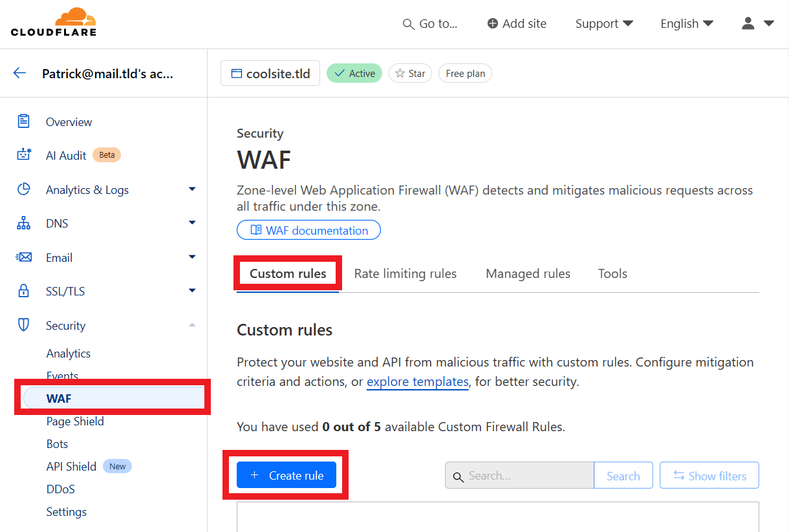This screenshot has width=789, height=532.
Task: Click the Go to search magnifier icon
Action: point(408,24)
